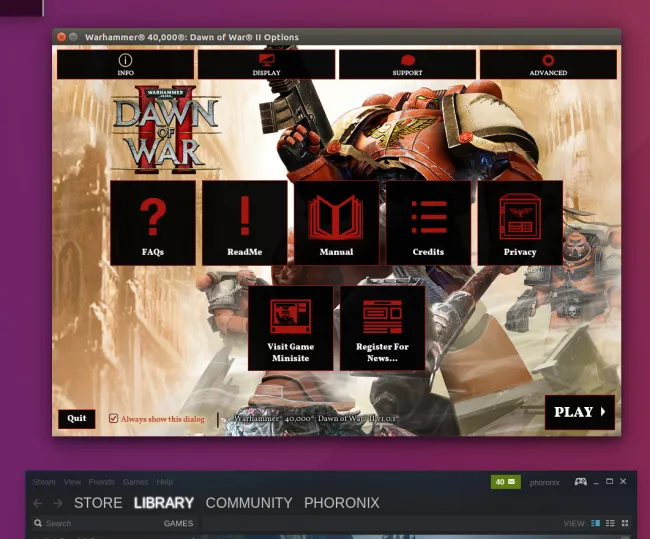Quit the Dawn of War II launcher
This screenshot has width=650, height=539.
click(x=77, y=418)
